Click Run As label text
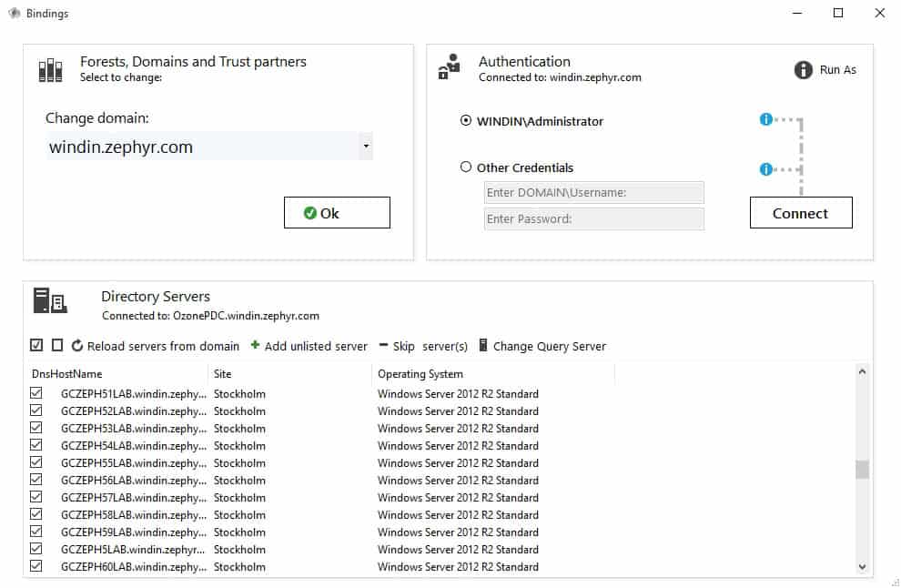901x588 pixels. click(838, 69)
